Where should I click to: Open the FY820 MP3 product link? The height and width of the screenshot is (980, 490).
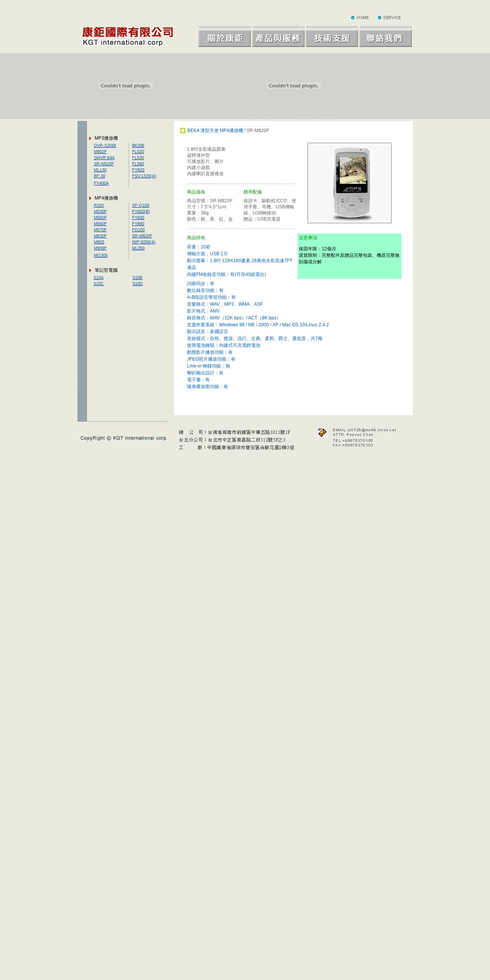click(138, 170)
